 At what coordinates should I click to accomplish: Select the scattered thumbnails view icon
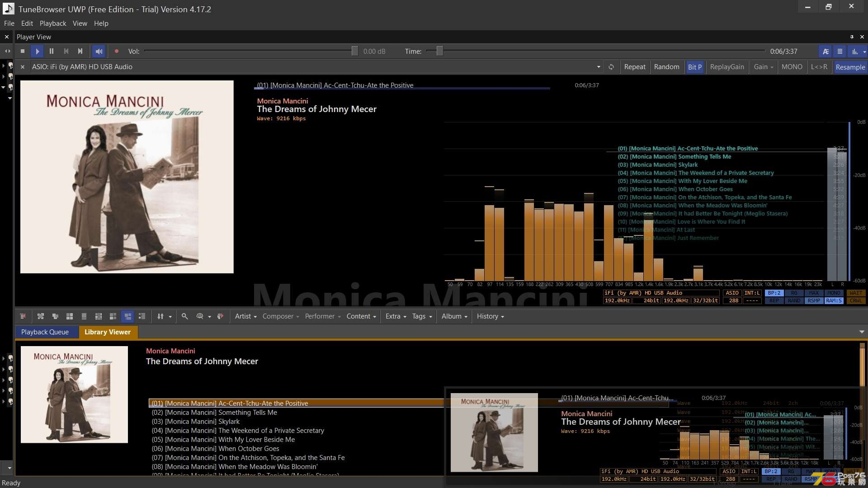point(41,316)
